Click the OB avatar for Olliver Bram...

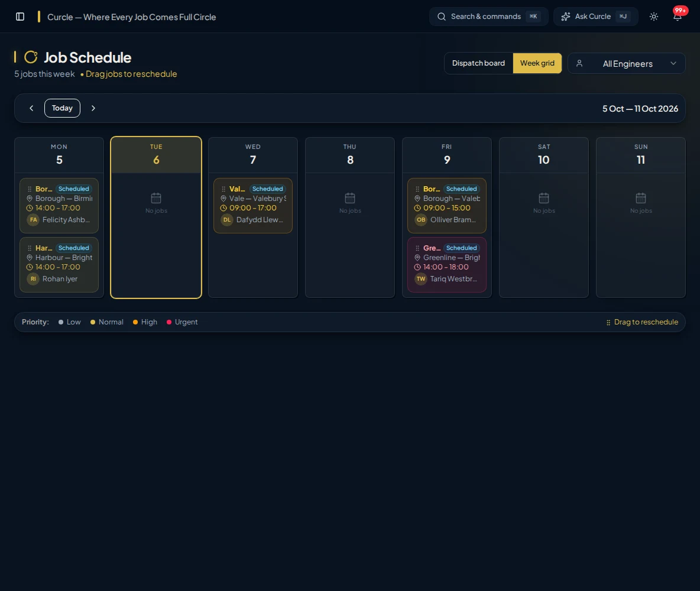(421, 220)
